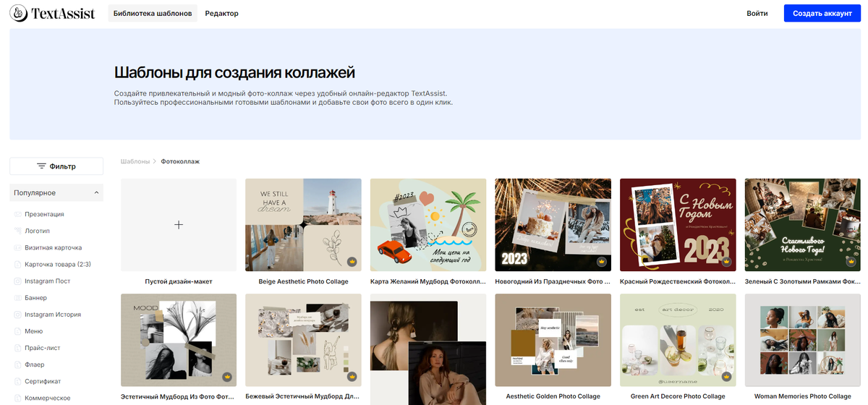868x405 pixels.
Task: Open the Instagram История sidebar icon
Action: pos(18,315)
